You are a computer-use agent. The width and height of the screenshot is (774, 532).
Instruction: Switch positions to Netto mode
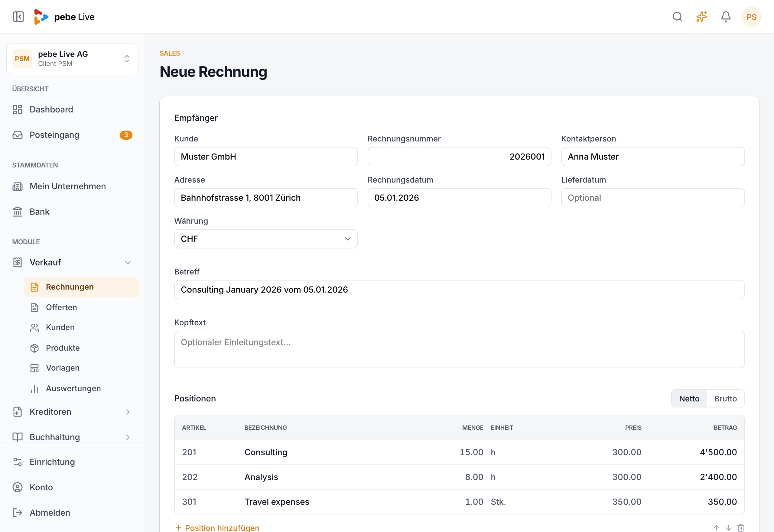point(689,399)
